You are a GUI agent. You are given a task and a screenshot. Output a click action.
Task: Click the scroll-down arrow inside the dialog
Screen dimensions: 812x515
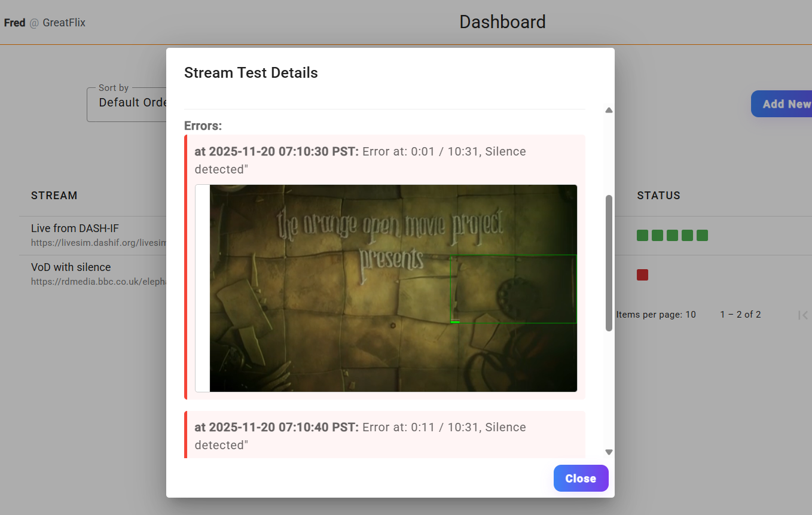[608, 452]
